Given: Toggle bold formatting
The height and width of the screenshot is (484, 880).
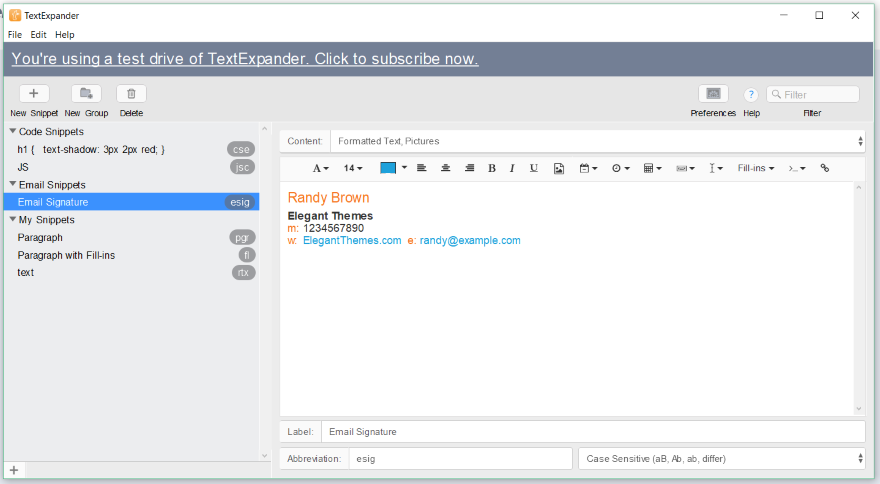Looking at the screenshot, I should [492, 168].
